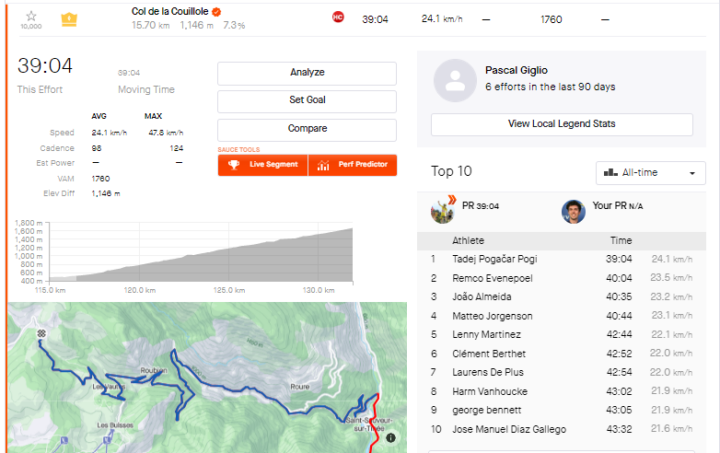
Task: Click the checkered finish flag on map
Action: 39,334
